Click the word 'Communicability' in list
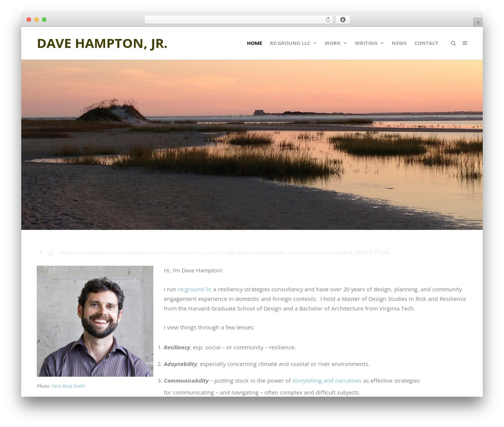 (186, 381)
